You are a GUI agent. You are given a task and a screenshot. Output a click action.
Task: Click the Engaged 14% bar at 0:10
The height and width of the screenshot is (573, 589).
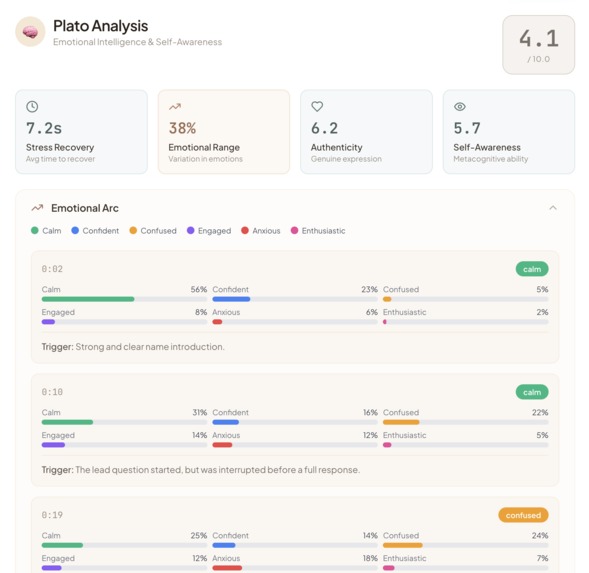coord(124,445)
